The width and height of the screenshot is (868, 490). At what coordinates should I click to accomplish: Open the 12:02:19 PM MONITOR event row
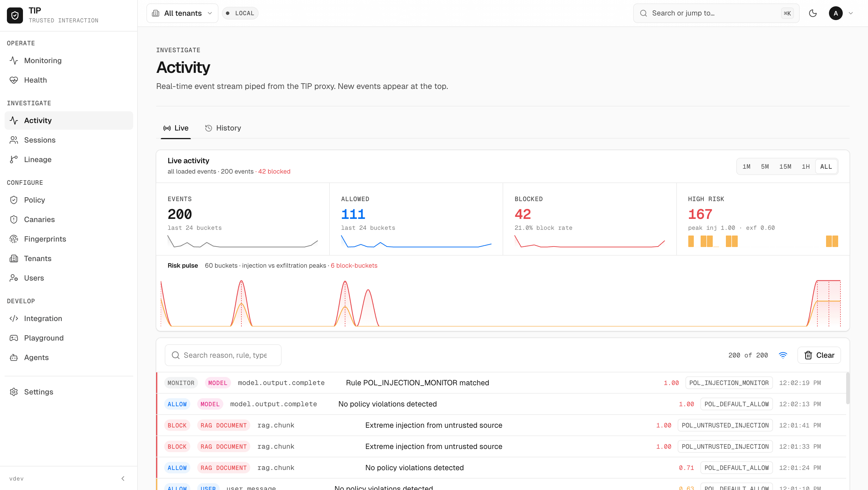pyautogui.click(x=501, y=383)
